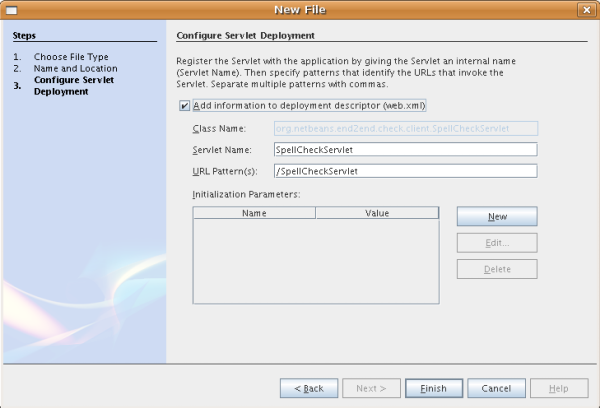Click the URL Pattern(s) input field
Image resolution: width=600 pixels, height=408 pixels.
[406, 171]
